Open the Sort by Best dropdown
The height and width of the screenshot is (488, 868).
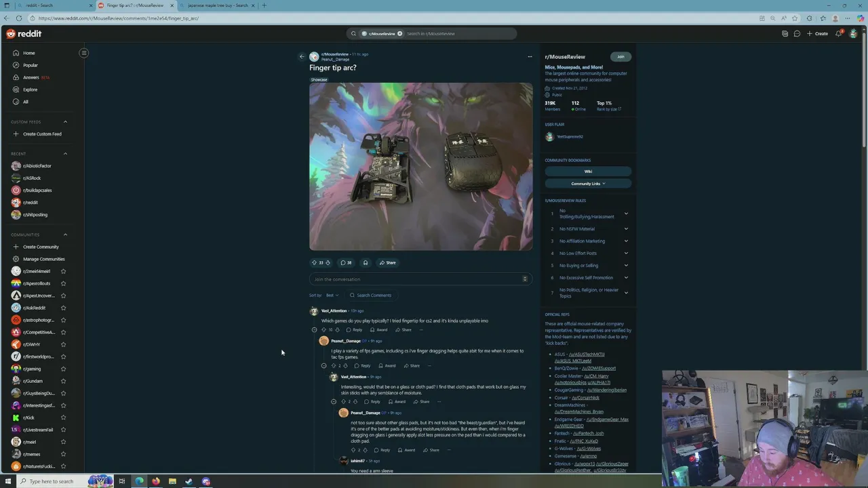tap(332, 296)
